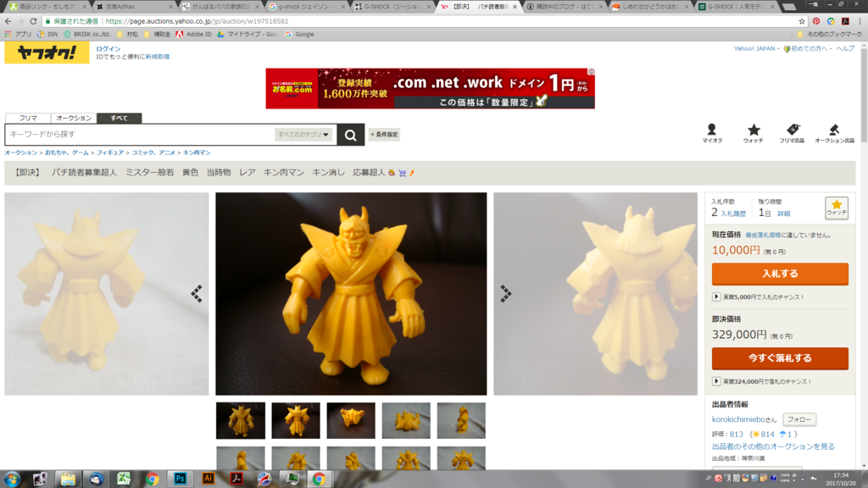
Task: Open Illustrator from the taskbar
Action: tap(209, 479)
